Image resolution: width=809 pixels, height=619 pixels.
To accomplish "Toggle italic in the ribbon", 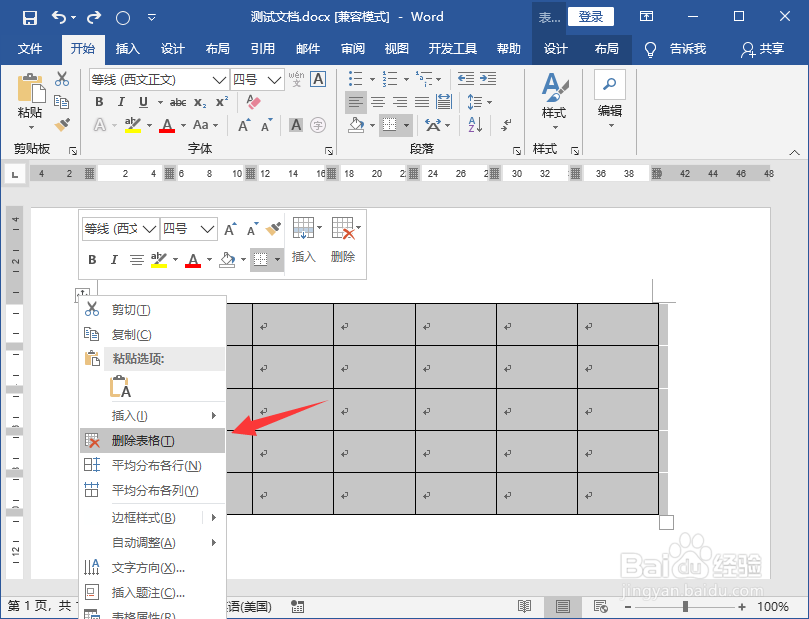I will [121, 102].
